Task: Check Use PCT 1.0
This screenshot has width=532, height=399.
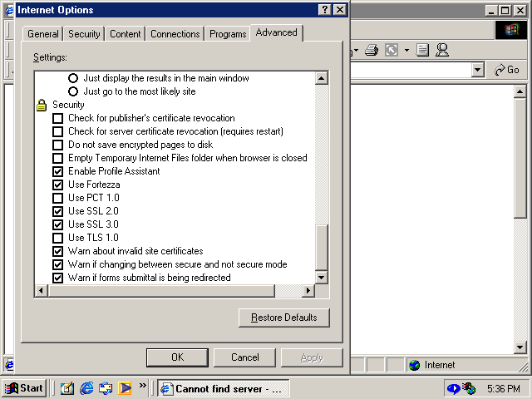Action: 57,198
